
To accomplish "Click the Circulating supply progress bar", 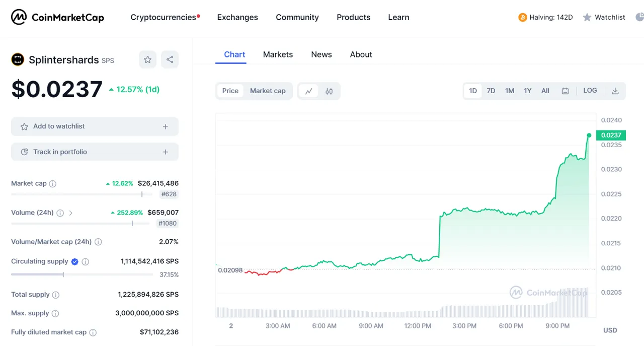I will tap(82, 274).
